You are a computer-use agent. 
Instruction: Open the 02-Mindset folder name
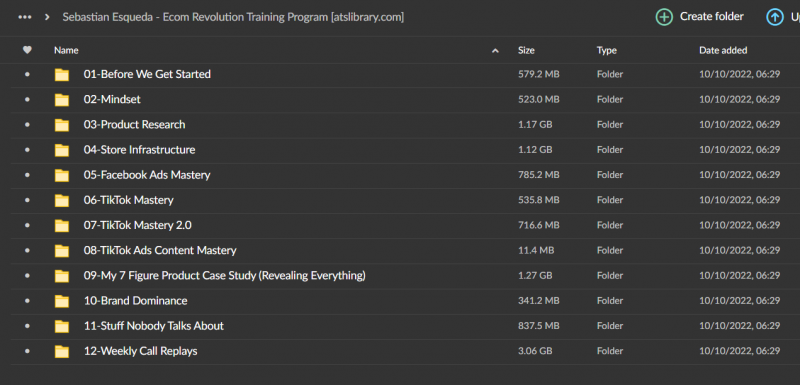pos(112,99)
